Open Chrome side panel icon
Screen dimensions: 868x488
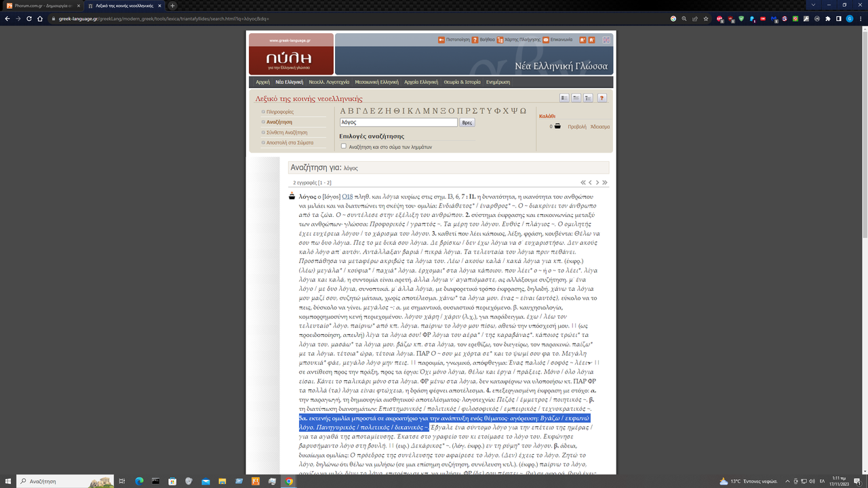[839, 18]
